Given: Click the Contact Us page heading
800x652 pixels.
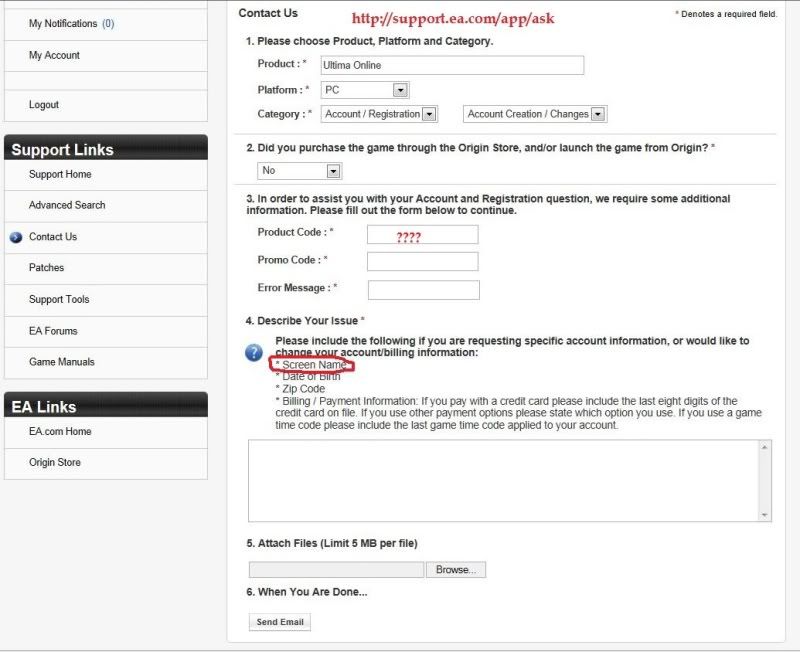Looking at the screenshot, I should [x=268, y=13].
